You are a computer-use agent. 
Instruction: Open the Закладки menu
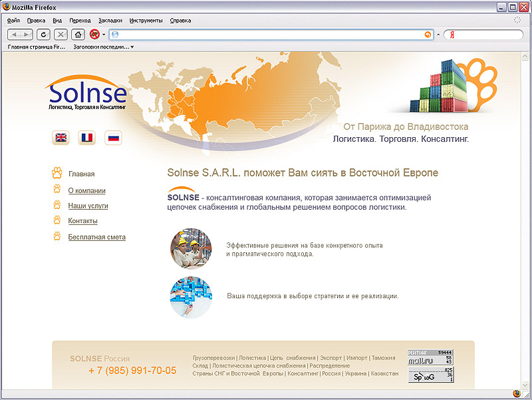coord(110,21)
